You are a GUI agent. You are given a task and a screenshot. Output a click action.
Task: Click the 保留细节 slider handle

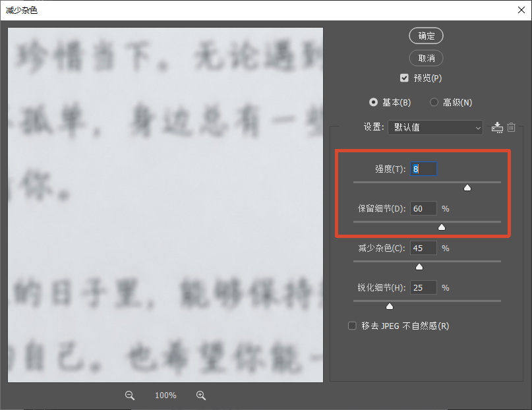(x=442, y=227)
